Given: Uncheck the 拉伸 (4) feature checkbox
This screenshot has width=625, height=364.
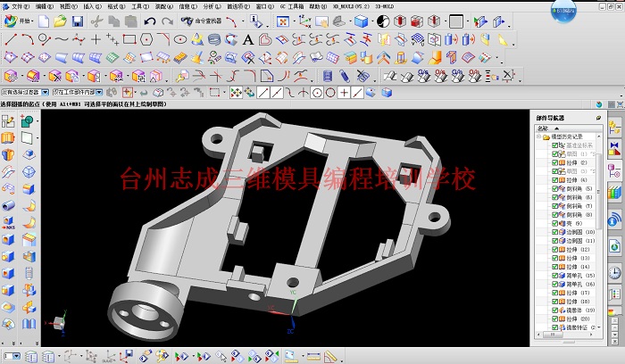Looking at the screenshot, I should coord(554,180).
